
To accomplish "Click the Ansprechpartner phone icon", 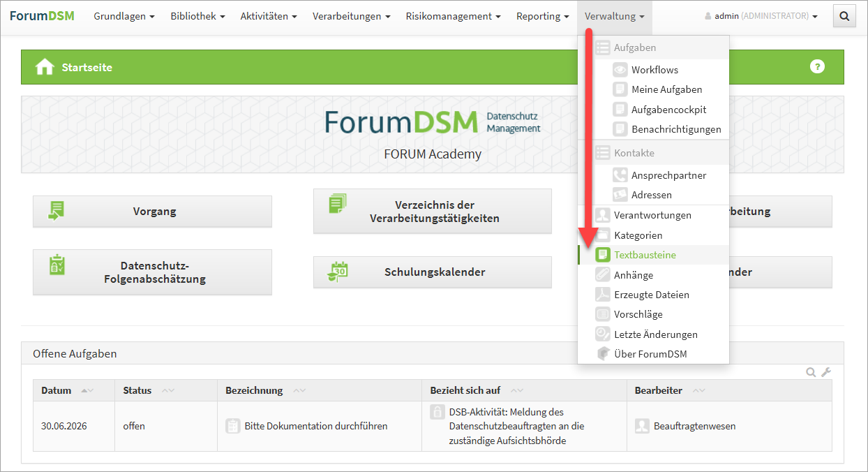I will pyautogui.click(x=620, y=175).
